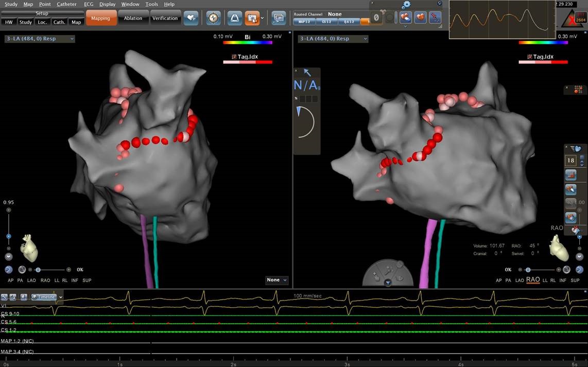Click the left view transparency slider handle

coord(38,270)
